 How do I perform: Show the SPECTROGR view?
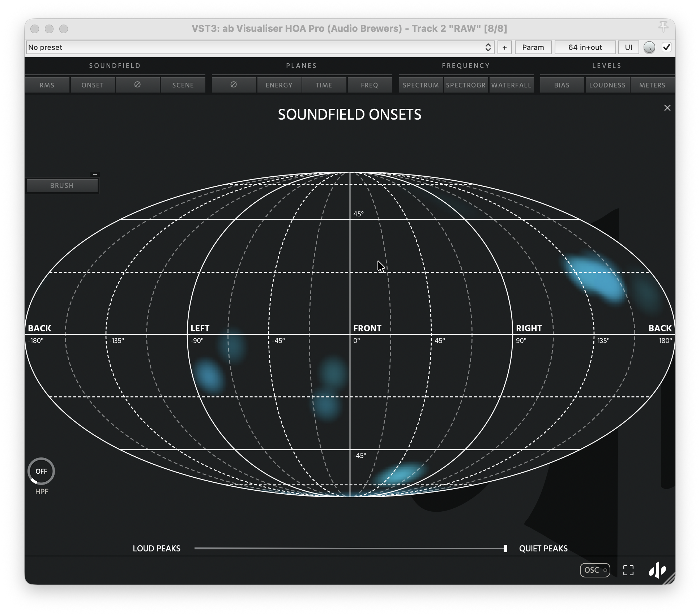point(466,85)
